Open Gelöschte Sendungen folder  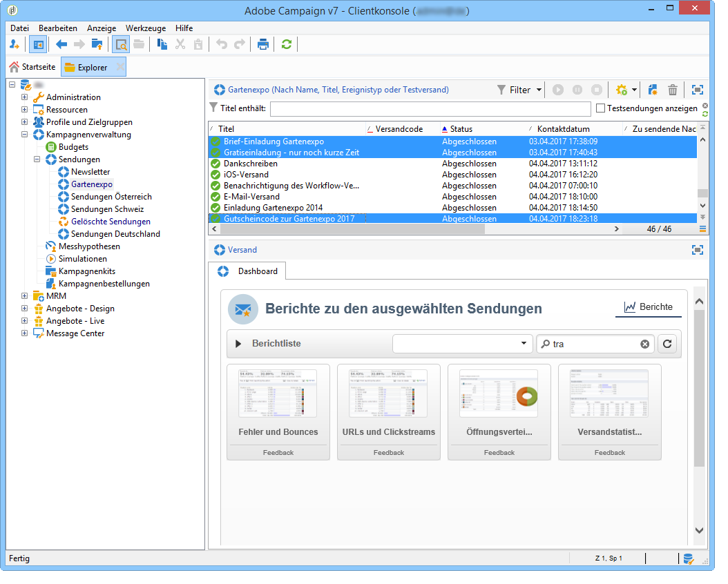click(x=111, y=222)
